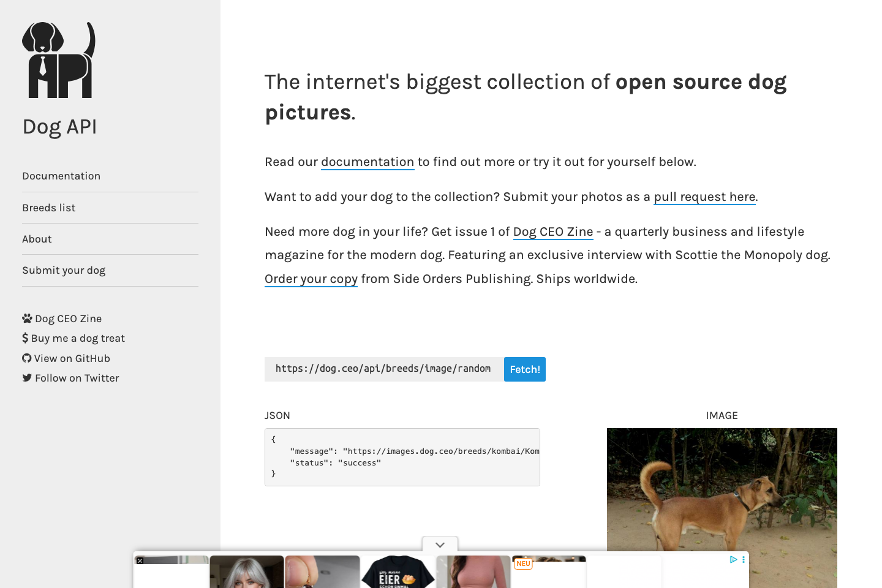This screenshot has height=588, width=882.
Task: Open the ad information icon
Action: tap(744, 559)
